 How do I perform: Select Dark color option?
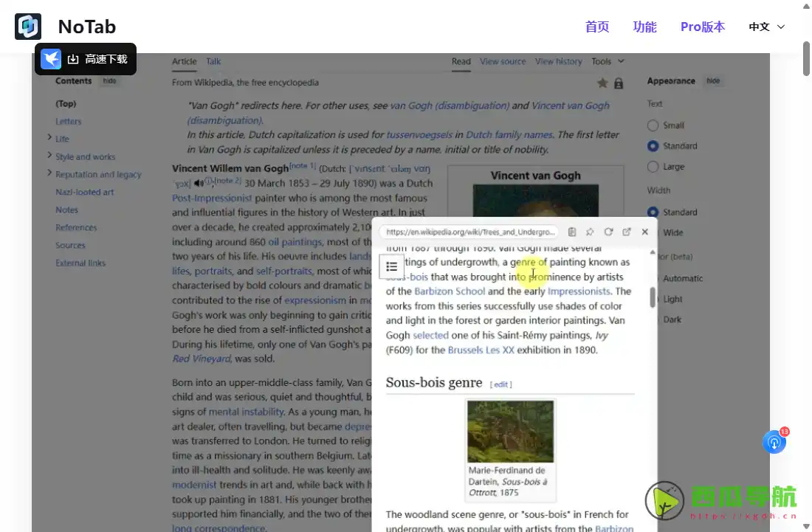(x=672, y=319)
